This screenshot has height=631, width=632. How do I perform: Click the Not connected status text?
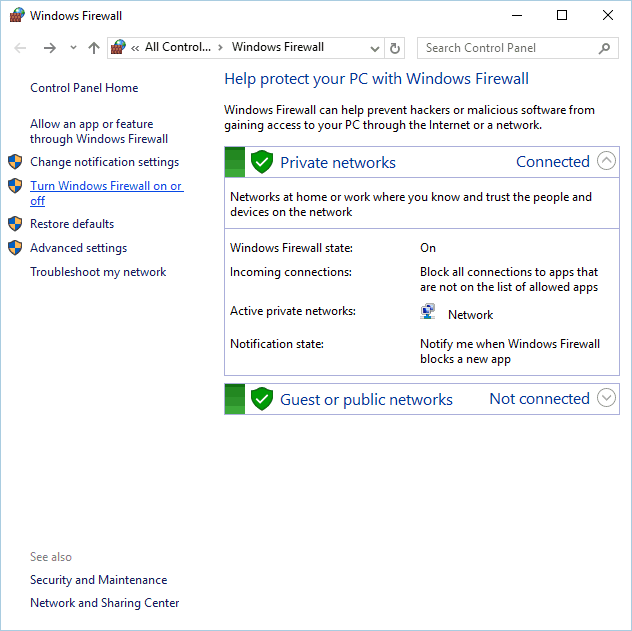[540, 399]
